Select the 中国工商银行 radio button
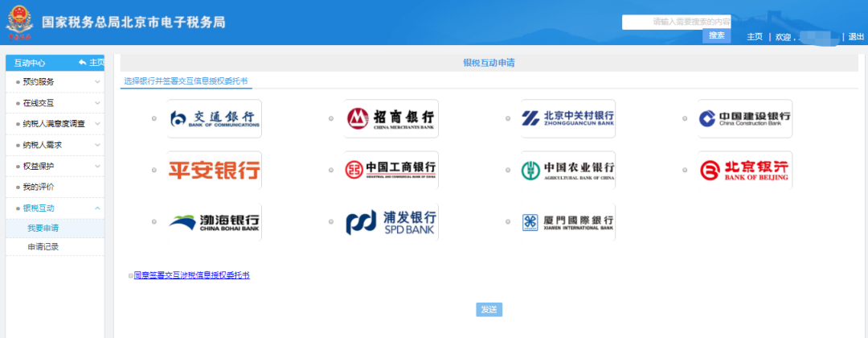Viewport: 868px width, 338px height. point(331,170)
